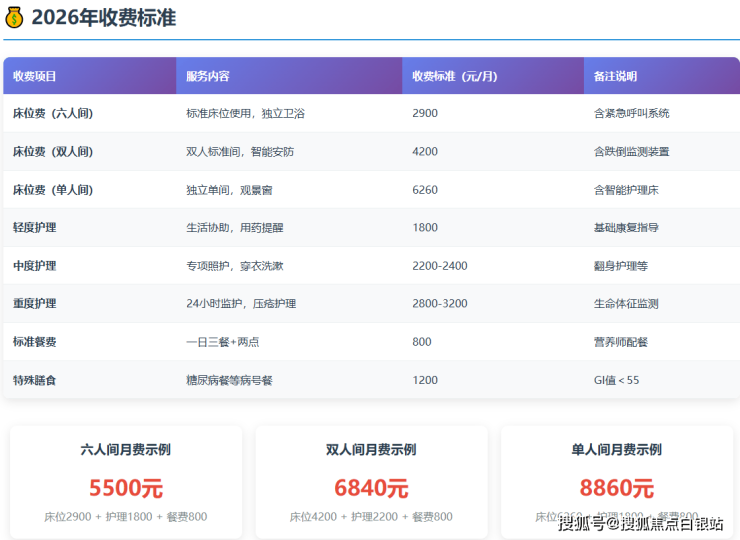Open the 六人间月费示例 card title
740x540 pixels.
pos(125,450)
